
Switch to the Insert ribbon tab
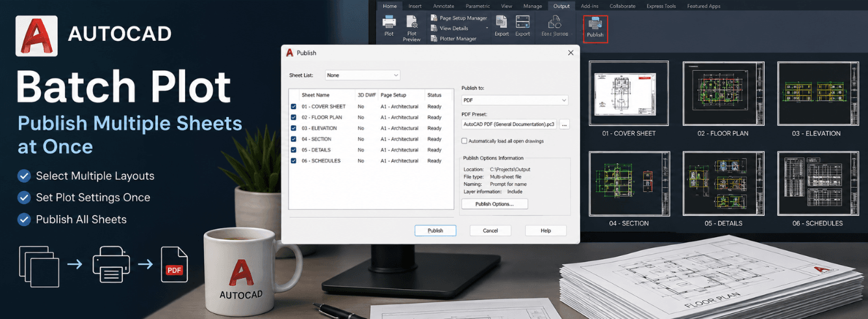pyautogui.click(x=415, y=6)
